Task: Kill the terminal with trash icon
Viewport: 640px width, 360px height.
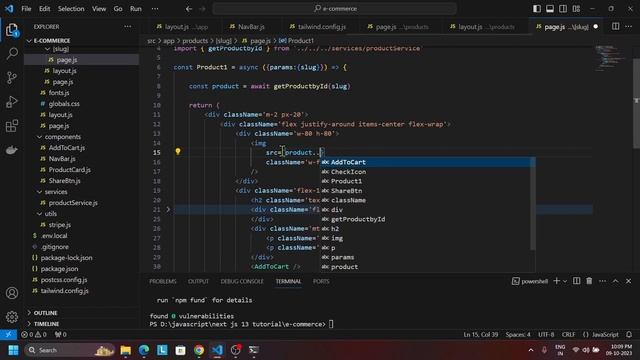Action: pyautogui.click(x=589, y=281)
